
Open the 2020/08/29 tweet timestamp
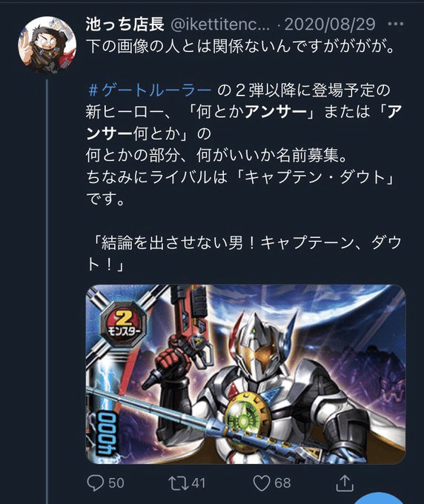coord(330,24)
